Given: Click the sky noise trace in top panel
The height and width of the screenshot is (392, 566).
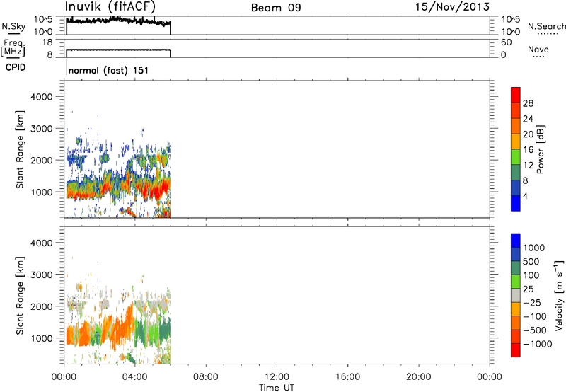Looking at the screenshot, I should coord(118,21).
